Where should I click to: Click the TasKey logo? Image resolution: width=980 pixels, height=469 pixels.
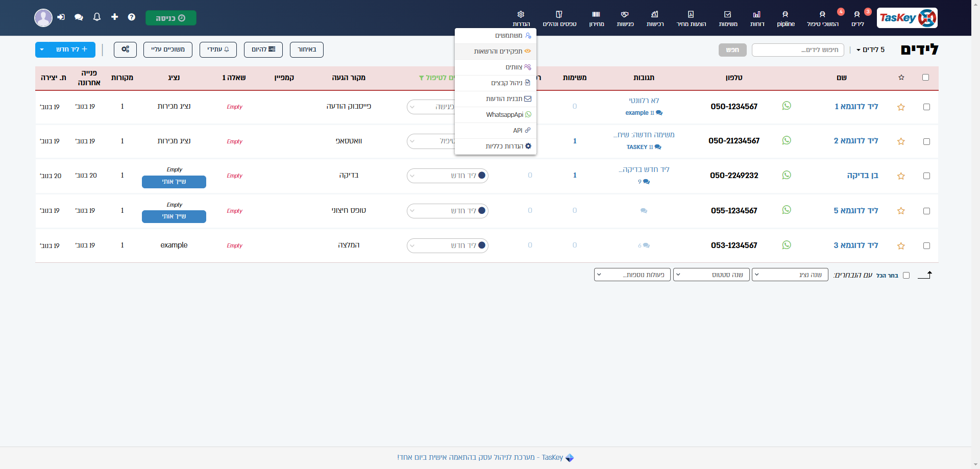[907, 18]
